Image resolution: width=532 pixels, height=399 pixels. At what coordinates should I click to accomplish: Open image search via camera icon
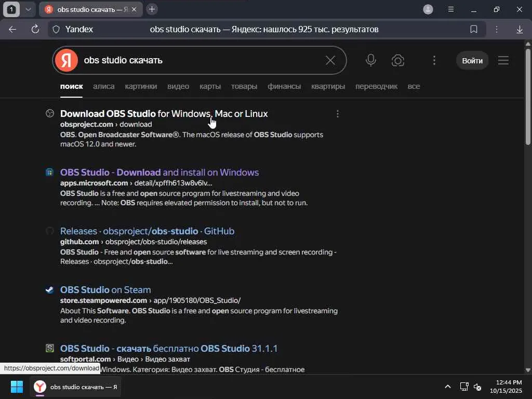coord(397,60)
